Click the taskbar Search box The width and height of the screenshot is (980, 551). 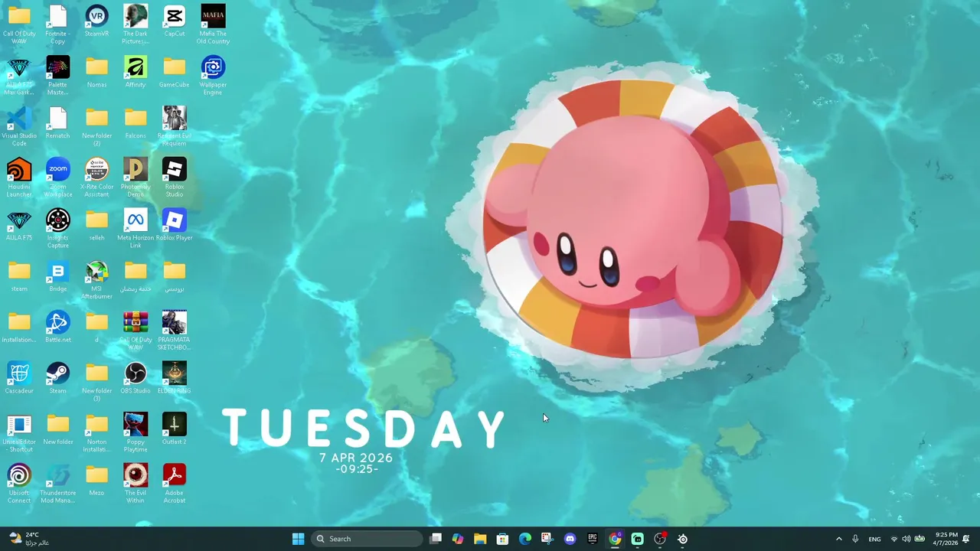(x=367, y=539)
